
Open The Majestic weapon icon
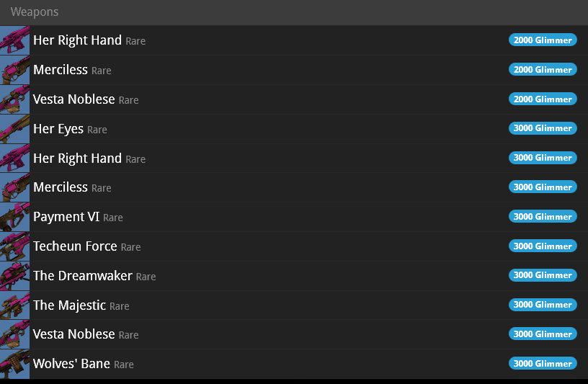pyautogui.click(x=14, y=305)
